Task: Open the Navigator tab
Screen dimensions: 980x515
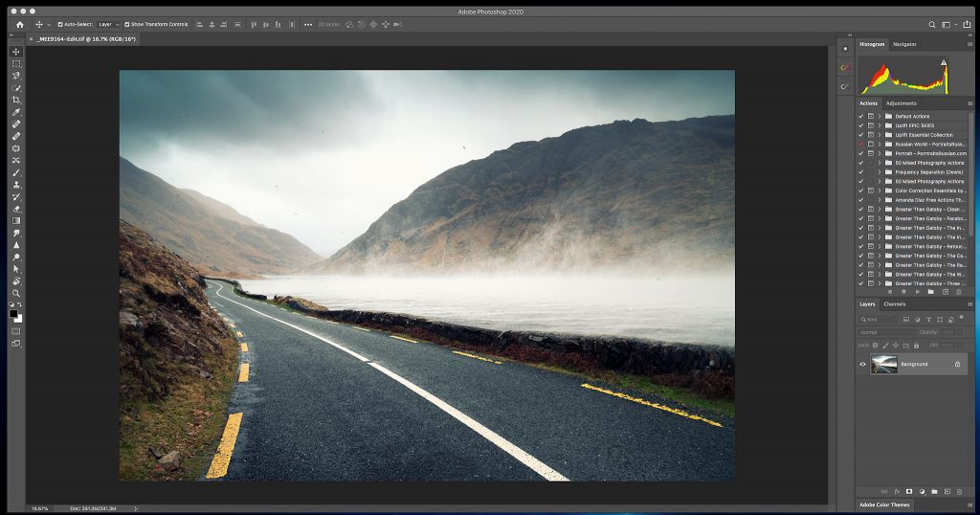Action: pyautogui.click(x=904, y=44)
